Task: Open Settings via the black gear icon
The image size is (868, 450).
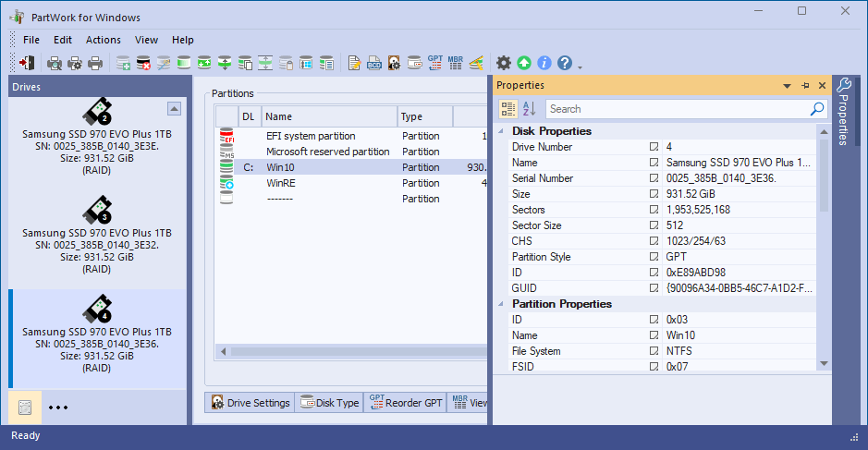Action: tap(503, 63)
